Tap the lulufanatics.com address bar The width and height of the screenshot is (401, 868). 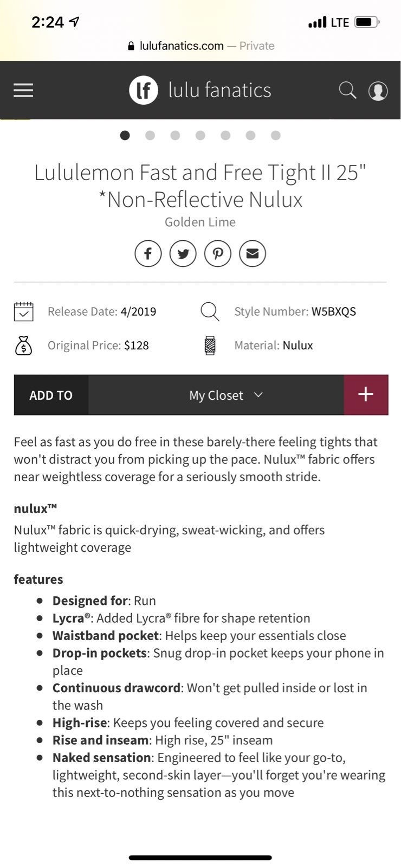[x=200, y=46]
